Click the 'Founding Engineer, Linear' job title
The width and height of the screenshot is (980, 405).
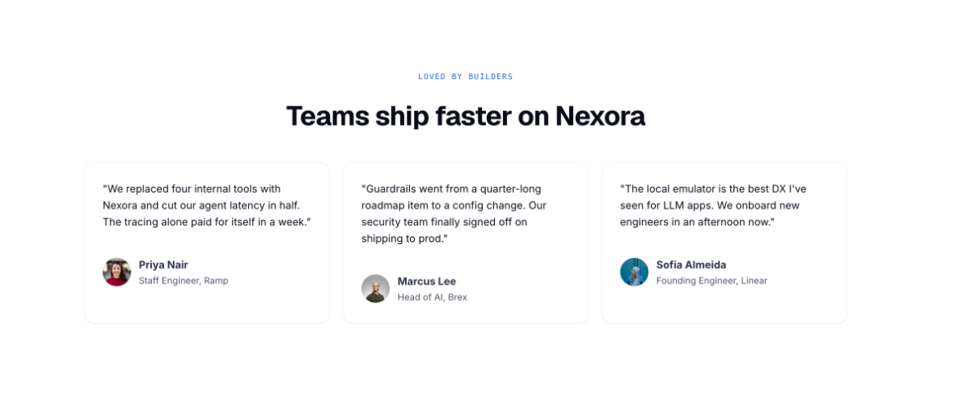[712, 280]
